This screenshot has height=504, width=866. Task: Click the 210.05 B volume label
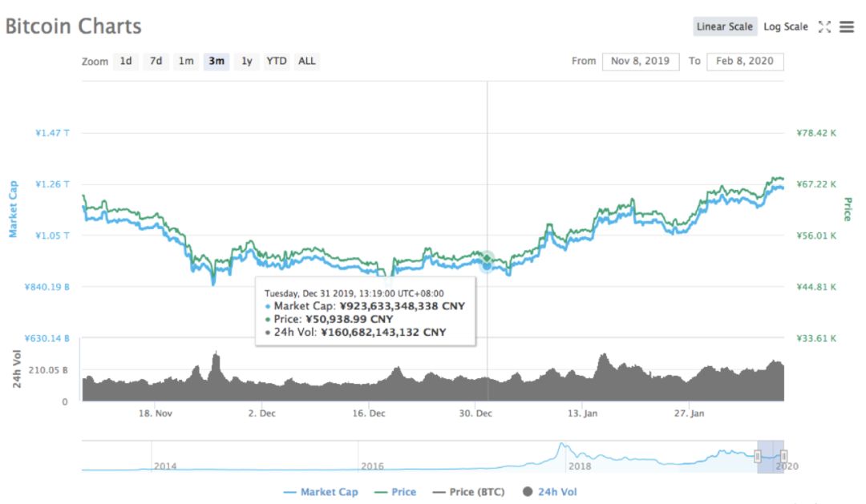point(48,370)
